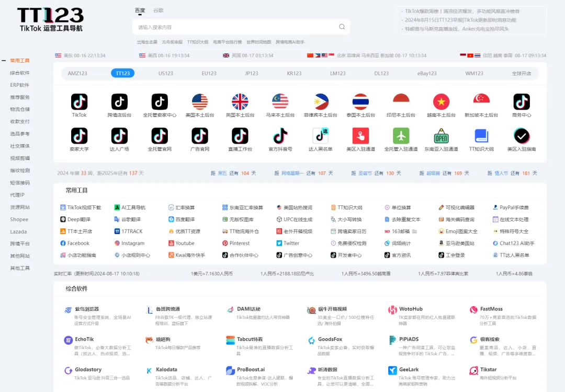Open the Facebook link
This screenshot has height=392, width=565.
75,244
